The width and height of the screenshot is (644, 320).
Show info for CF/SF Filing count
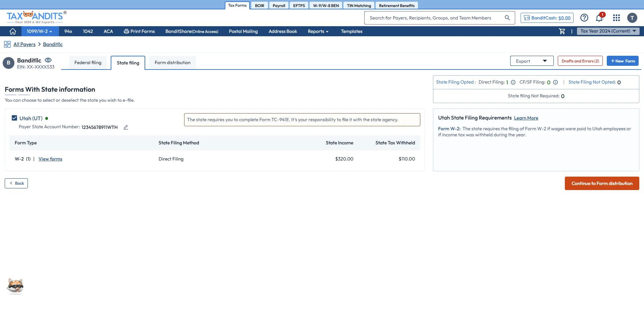click(x=555, y=82)
